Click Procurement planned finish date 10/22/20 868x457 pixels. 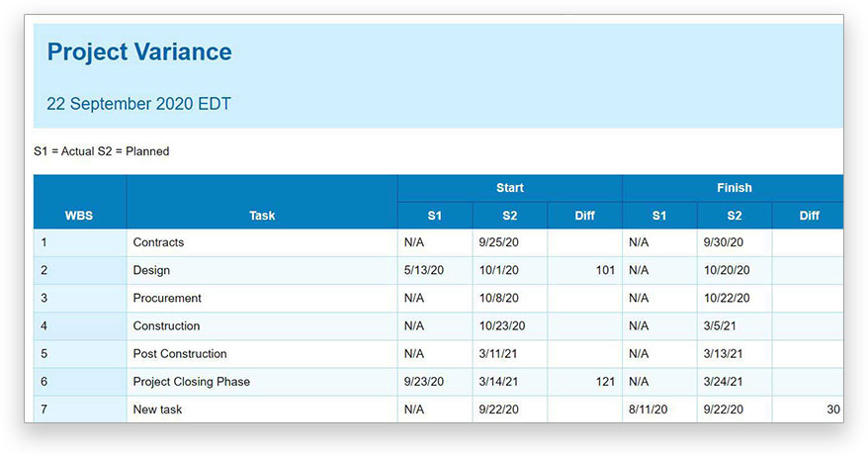pos(727,298)
